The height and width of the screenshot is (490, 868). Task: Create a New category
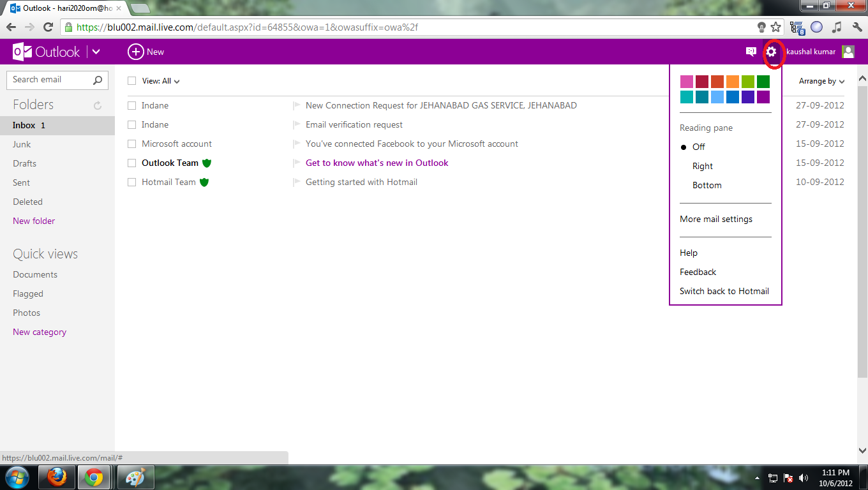[x=40, y=332]
